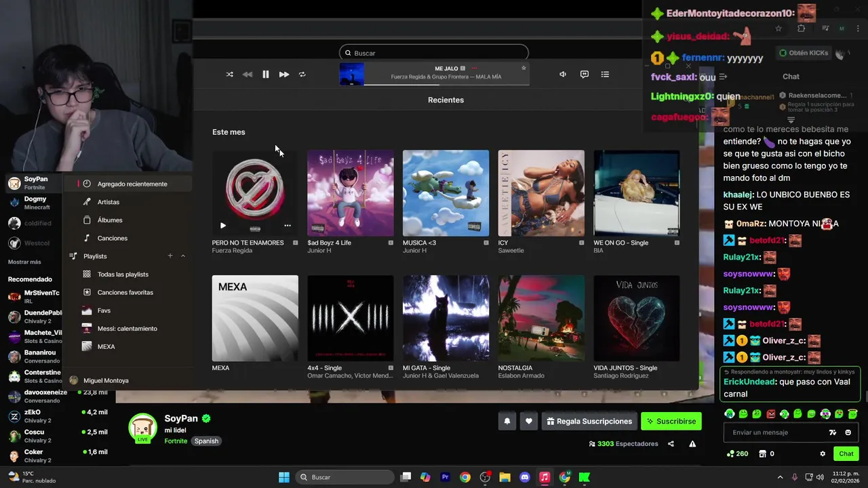Open the Playlists section label

coord(95,256)
